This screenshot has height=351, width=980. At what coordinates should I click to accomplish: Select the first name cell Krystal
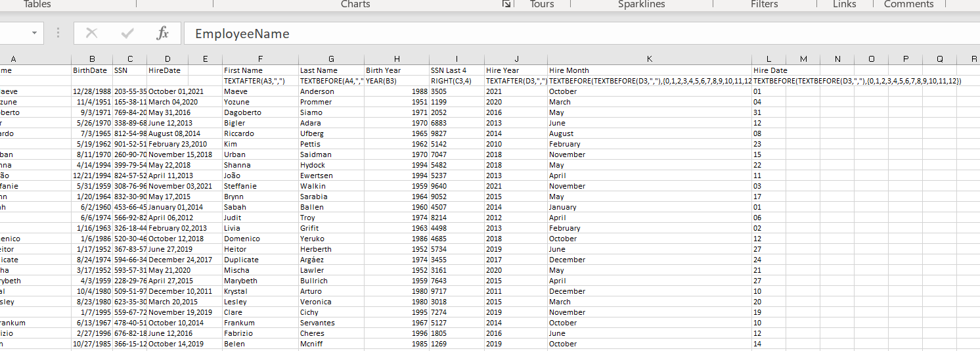pyautogui.click(x=261, y=291)
